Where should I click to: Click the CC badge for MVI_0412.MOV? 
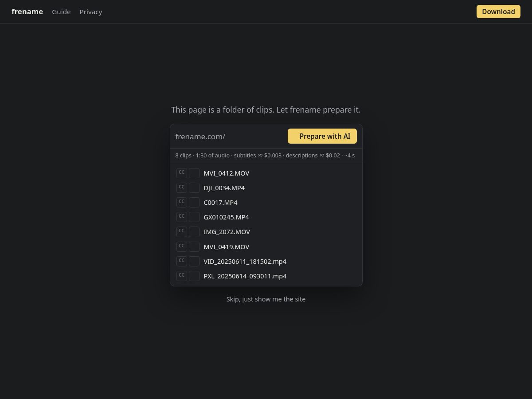coord(181,173)
